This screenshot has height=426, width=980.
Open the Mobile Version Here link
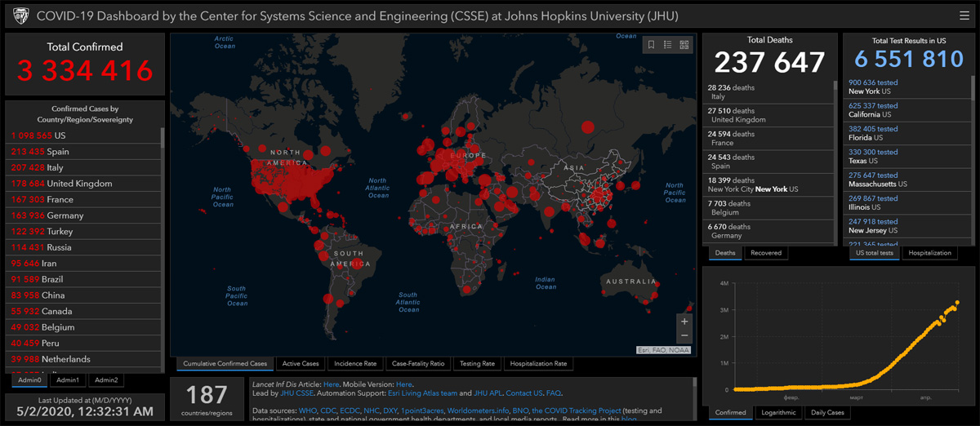tap(403, 384)
